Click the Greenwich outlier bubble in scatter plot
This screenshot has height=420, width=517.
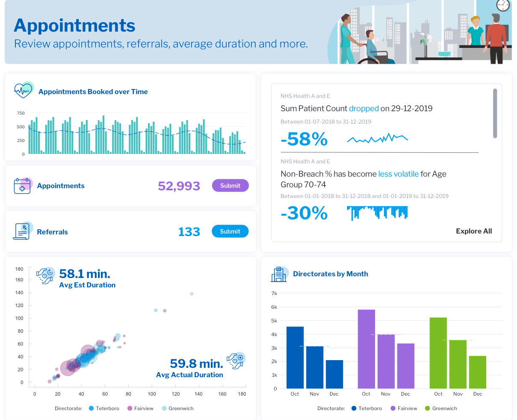(x=192, y=294)
